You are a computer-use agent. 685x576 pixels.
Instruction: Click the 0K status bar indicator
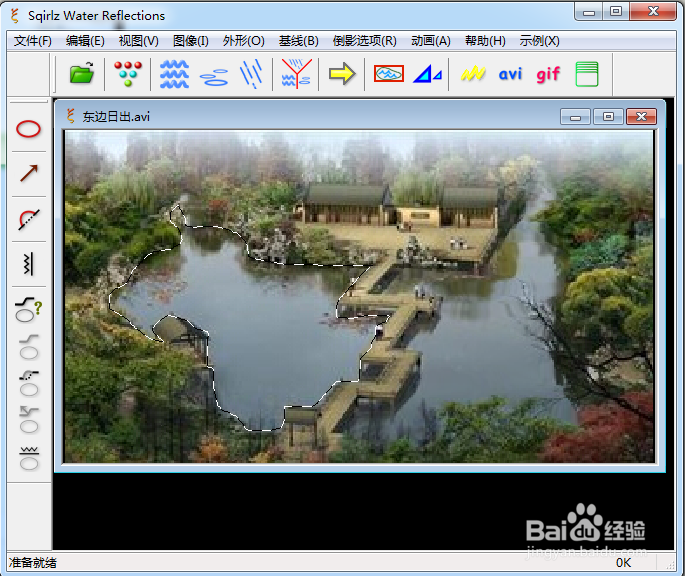[623, 563]
